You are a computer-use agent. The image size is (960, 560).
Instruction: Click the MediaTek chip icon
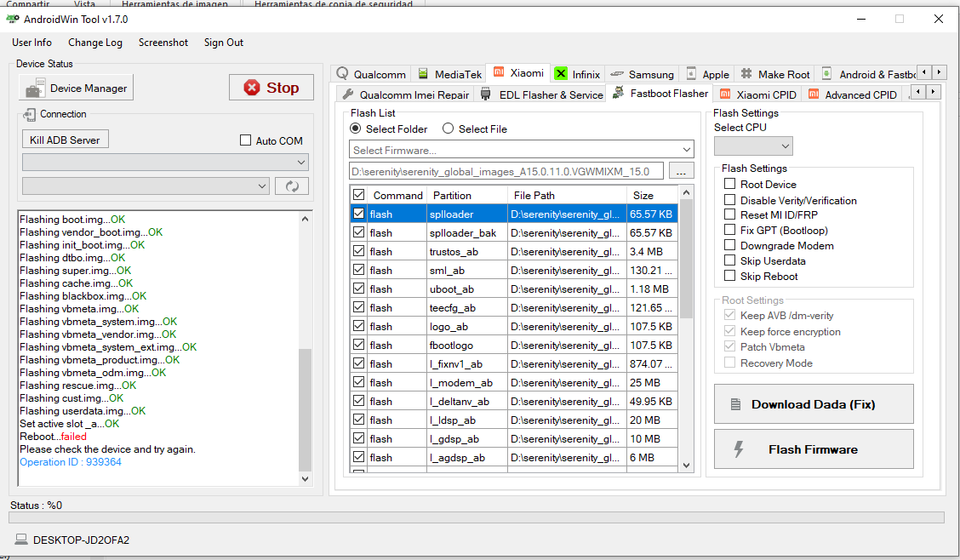pos(423,73)
